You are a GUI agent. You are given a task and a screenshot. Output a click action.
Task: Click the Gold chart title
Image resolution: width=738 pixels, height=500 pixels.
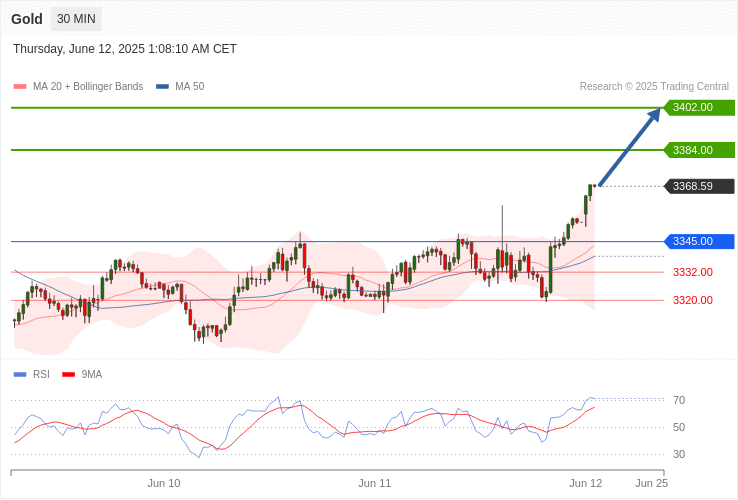click(27, 19)
